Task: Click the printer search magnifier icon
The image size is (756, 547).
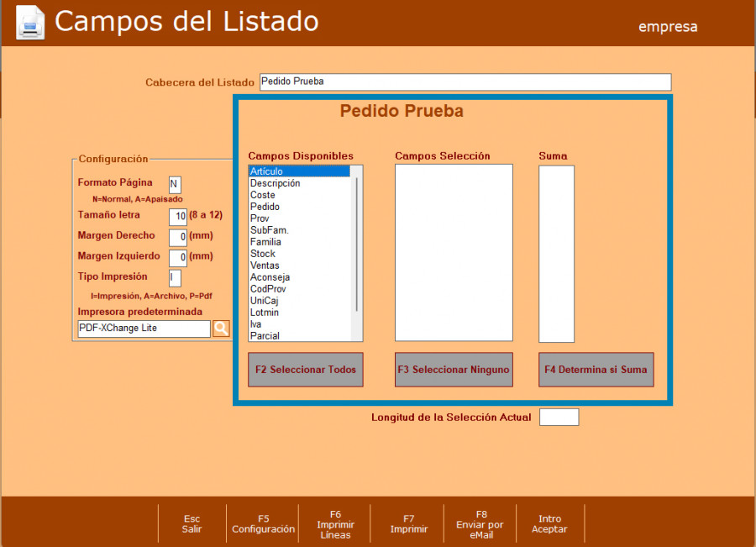Action: tap(221, 329)
